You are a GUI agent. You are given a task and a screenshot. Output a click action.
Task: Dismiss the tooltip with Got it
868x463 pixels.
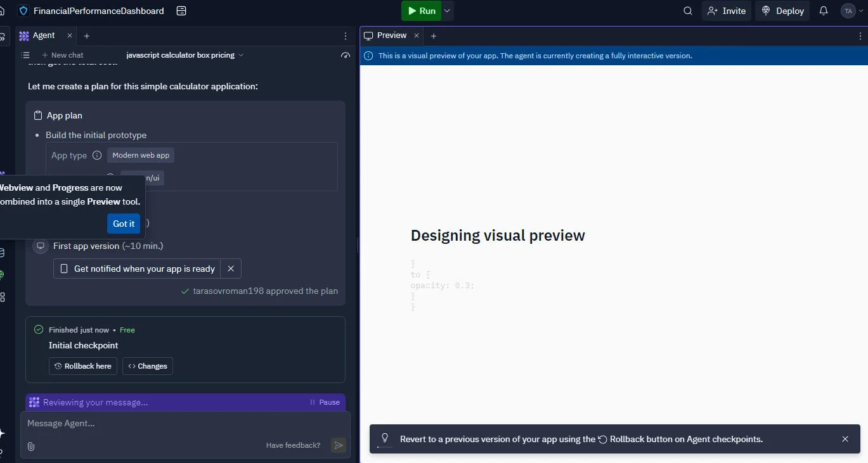point(124,224)
